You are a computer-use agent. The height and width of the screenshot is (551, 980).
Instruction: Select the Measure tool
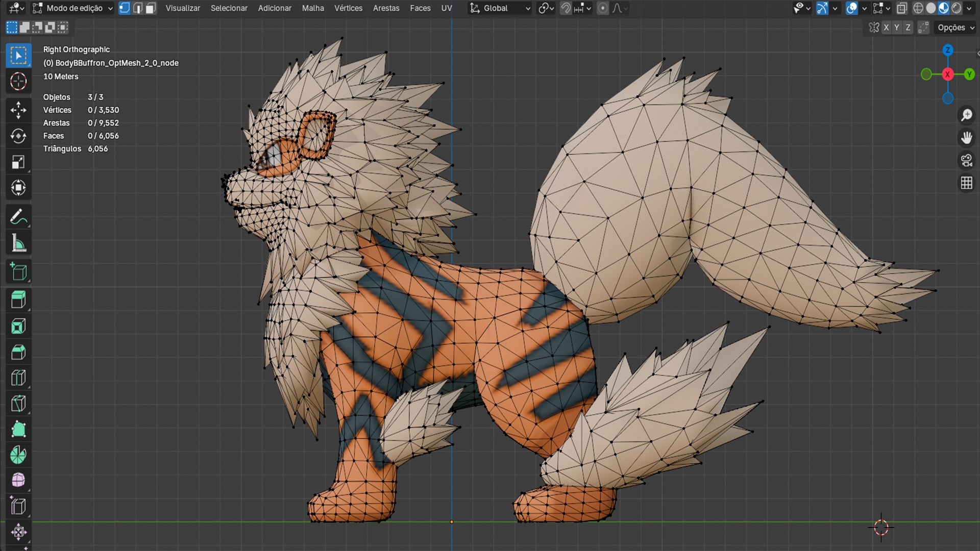(x=18, y=243)
